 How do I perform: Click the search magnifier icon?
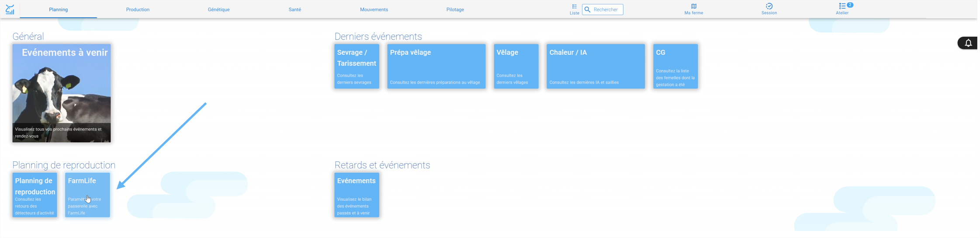pos(588,10)
